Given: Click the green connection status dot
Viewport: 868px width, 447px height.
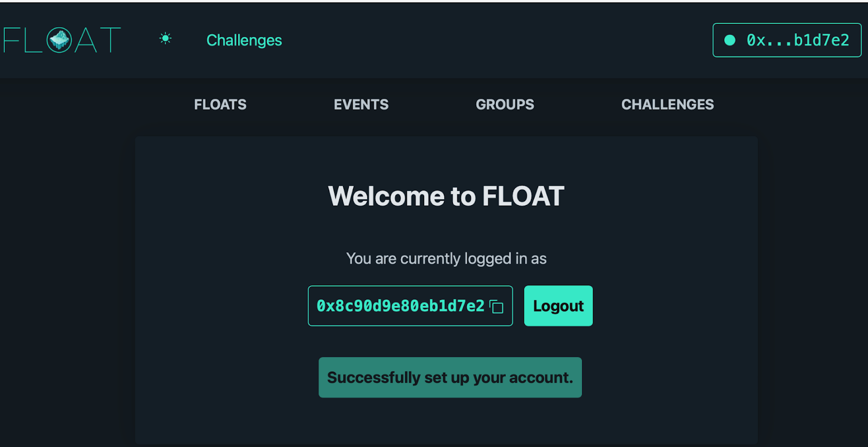Looking at the screenshot, I should [x=730, y=40].
